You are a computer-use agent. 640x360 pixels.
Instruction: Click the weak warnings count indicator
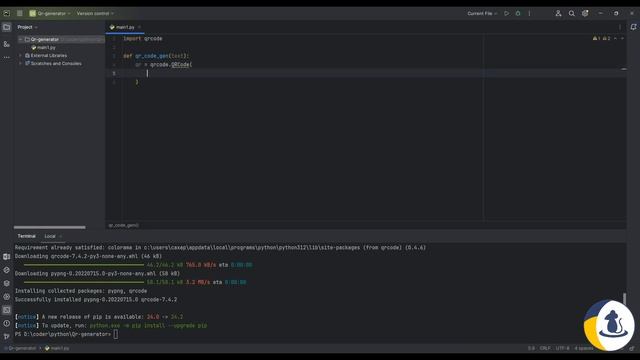coord(607,38)
